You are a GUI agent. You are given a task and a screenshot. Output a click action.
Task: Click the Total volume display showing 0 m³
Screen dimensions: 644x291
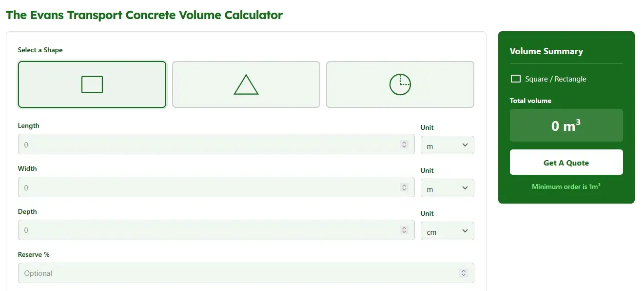click(566, 125)
